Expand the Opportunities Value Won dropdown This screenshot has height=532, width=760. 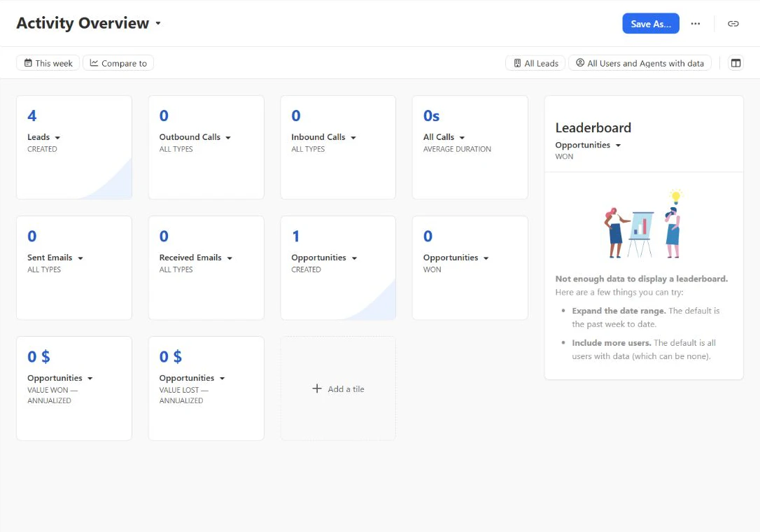(x=90, y=378)
